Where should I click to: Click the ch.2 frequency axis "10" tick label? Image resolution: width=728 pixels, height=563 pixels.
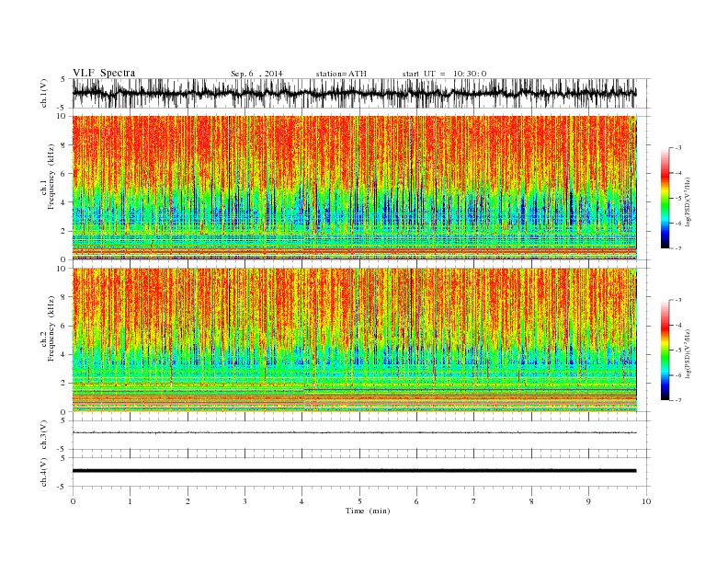63,268
